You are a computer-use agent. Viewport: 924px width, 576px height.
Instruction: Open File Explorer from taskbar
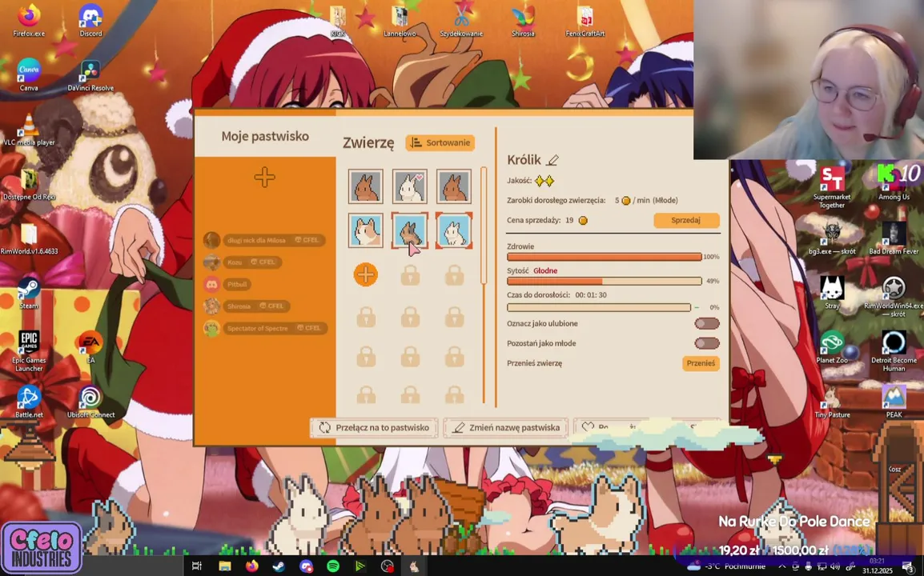point(224,566)
